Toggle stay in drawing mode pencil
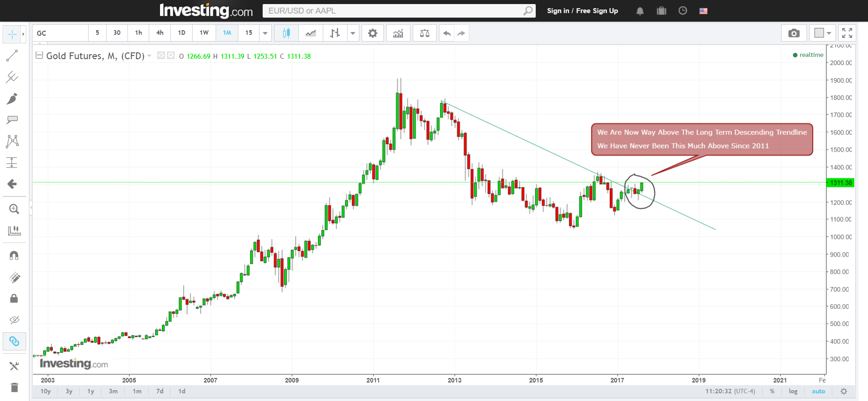Image resolution: width=868 pixels, height=401 pixels. (x=14, y=277)
